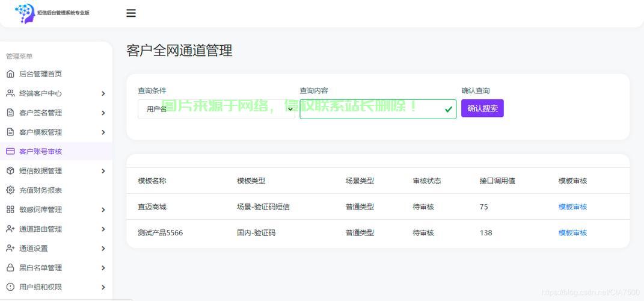Image resolution: width=644 pixels, height=301 pixels.
Task: Click the document icon beside 客户签名管理
Action: (10, 113)
